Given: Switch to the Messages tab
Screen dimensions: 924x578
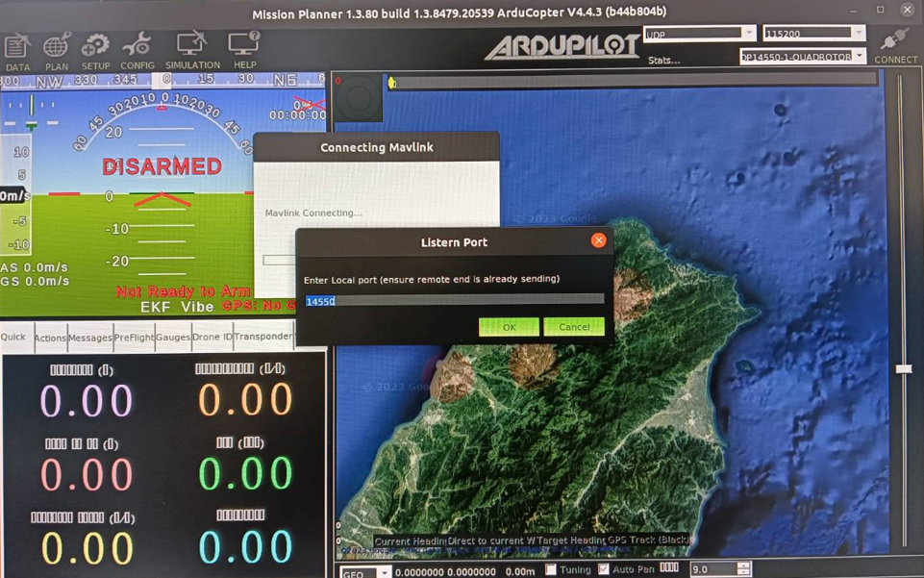Looking at the screenshot, I should pyautogui.click(x=89, y=338).
